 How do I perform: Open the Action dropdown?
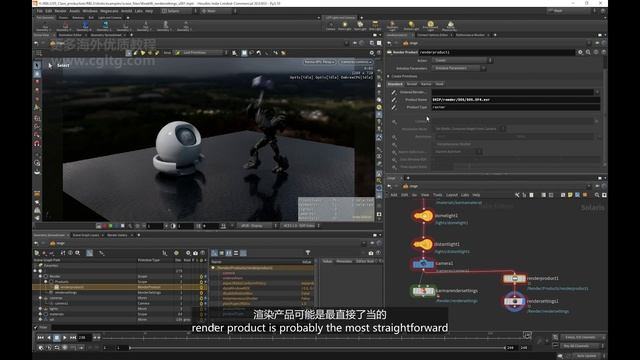[x=462, y=60]
